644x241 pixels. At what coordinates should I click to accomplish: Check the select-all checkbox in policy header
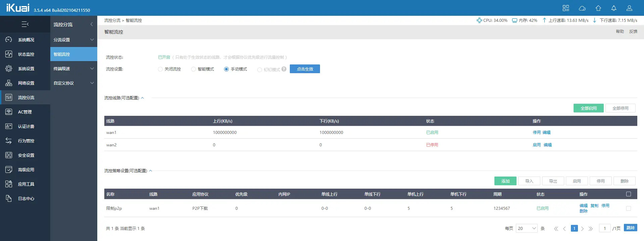(x=629, y=194)
